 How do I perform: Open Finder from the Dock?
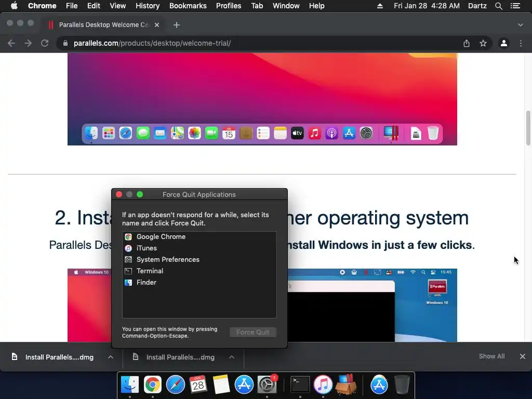[129, 385]
